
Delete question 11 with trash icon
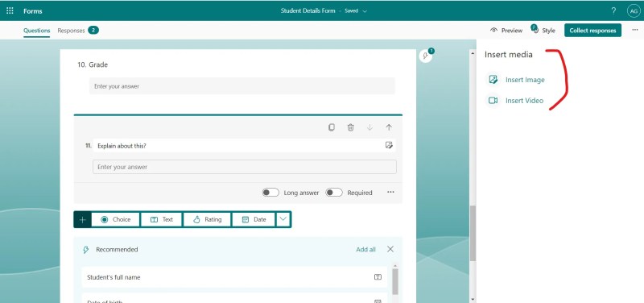[x=350, y=127]
